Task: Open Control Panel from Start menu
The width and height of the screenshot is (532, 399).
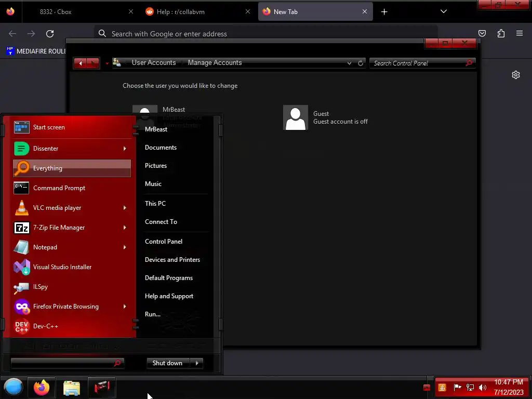Action: pos(164,242)
